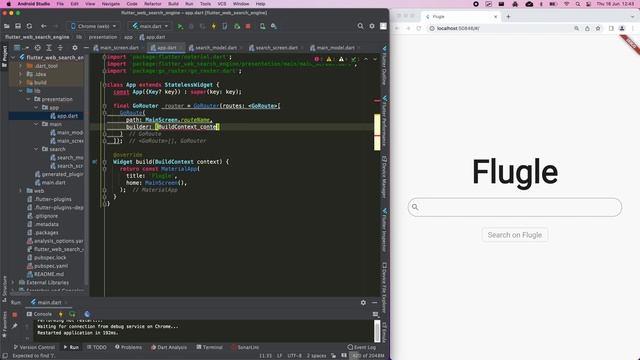
Task: Click hot reload lightning icon in Console bar
Action: [61, 314]
